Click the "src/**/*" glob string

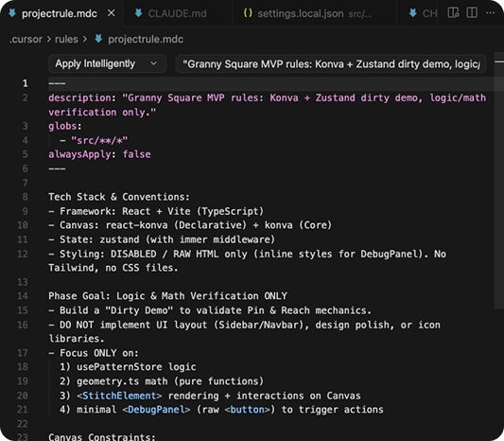coord(99,140)
